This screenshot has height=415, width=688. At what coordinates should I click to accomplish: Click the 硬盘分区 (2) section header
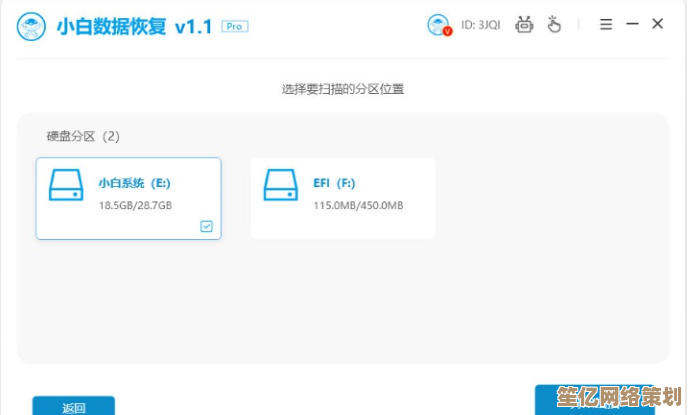point(83,136)
